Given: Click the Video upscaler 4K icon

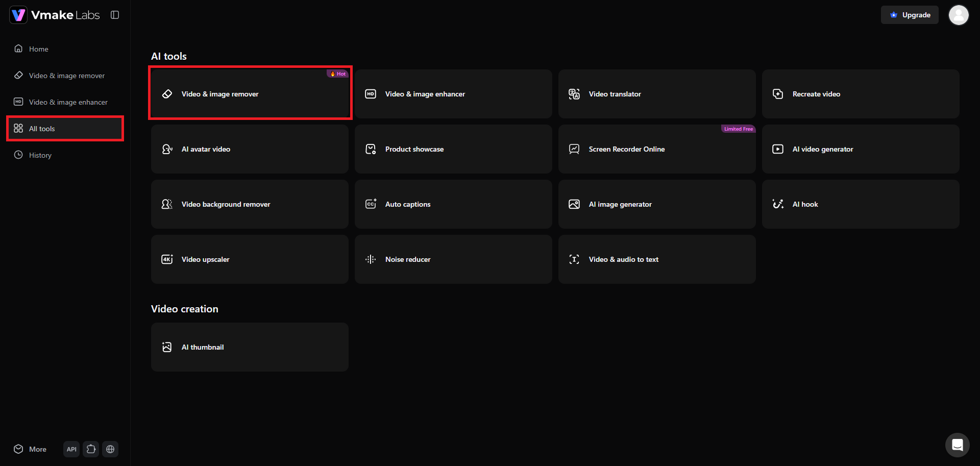Looking at the screenshot, I should coord(167,259).
